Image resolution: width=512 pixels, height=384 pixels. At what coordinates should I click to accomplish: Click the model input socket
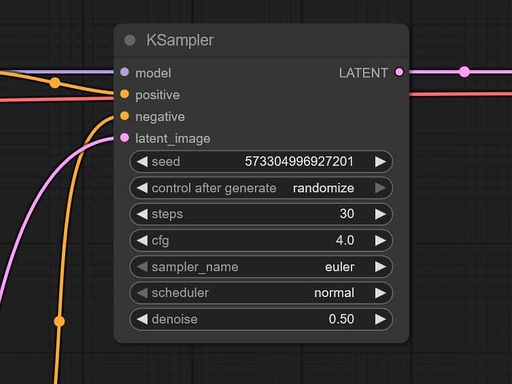pyautogui.click(x=125, y=72)
